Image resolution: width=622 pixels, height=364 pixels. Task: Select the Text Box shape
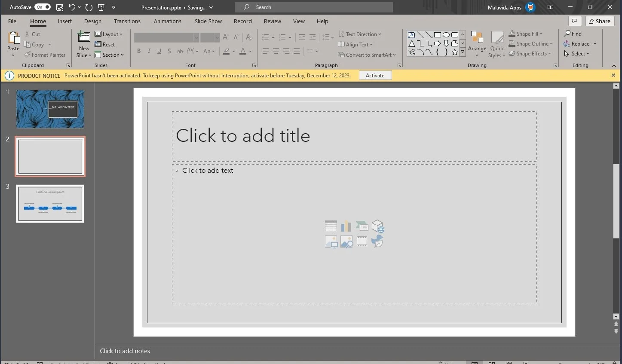tap(412, 35)
